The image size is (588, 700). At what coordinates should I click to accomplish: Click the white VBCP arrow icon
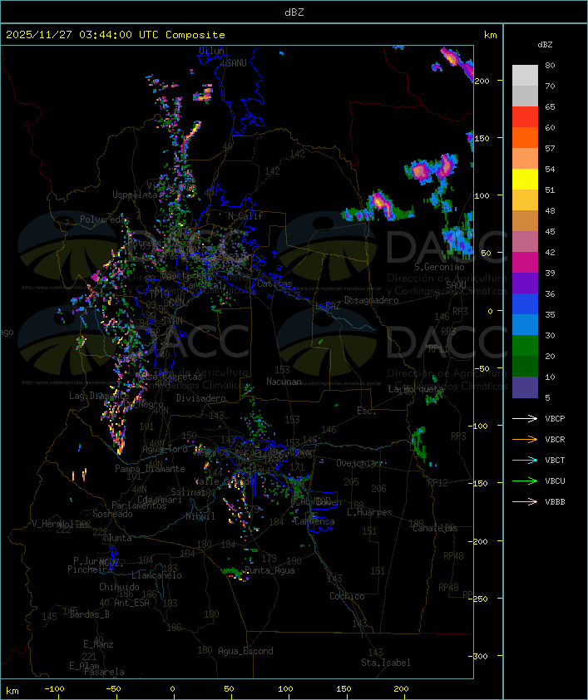coord(525,419)
